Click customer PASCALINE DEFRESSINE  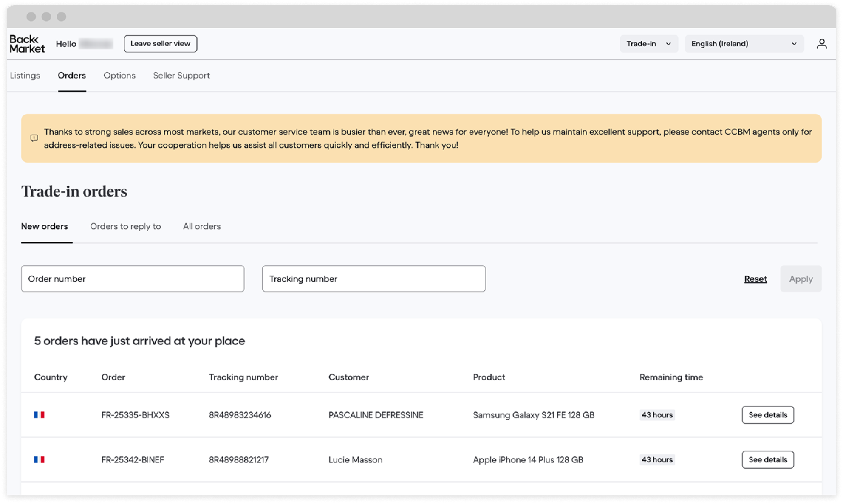[x=376, y=415]
